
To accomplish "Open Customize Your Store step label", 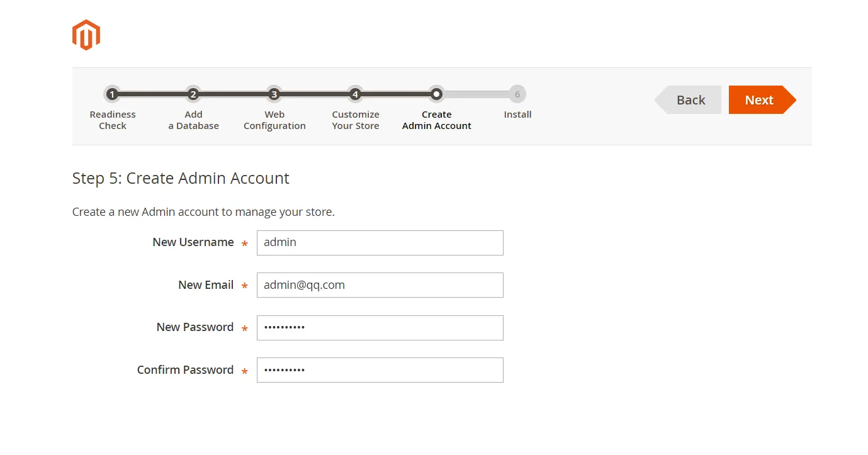I will coord(356,120).
